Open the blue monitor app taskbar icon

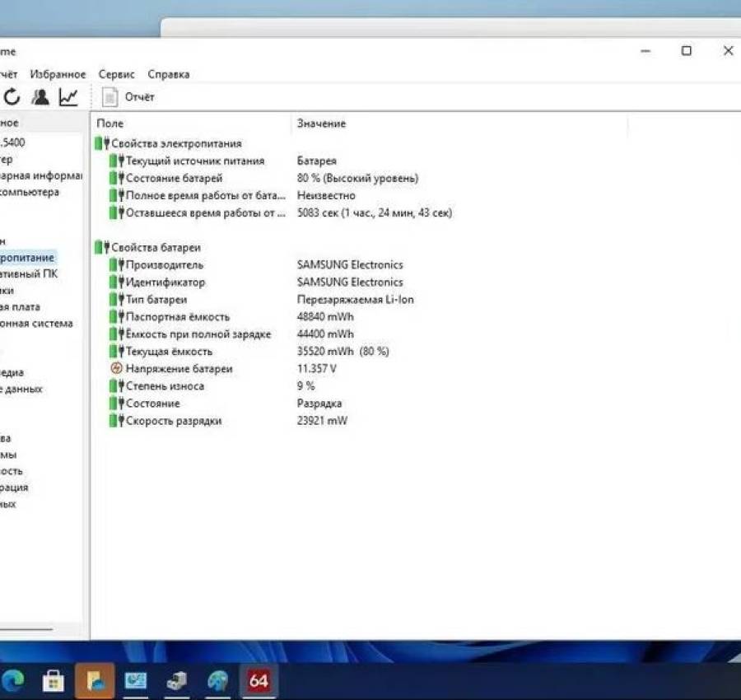pos(136,680)
